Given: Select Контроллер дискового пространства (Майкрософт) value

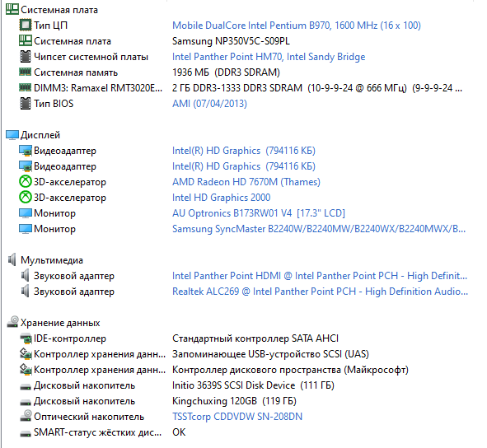Looking at the screenshot, I should [290, 370].
